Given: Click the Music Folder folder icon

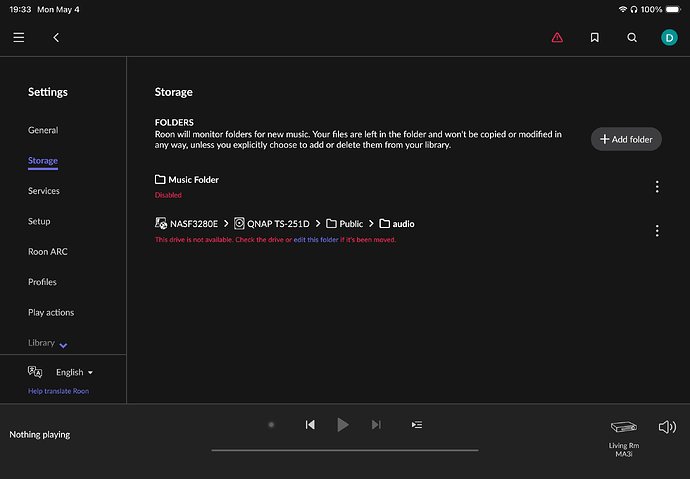Looking at the screenshot, I should pos(160,179).
